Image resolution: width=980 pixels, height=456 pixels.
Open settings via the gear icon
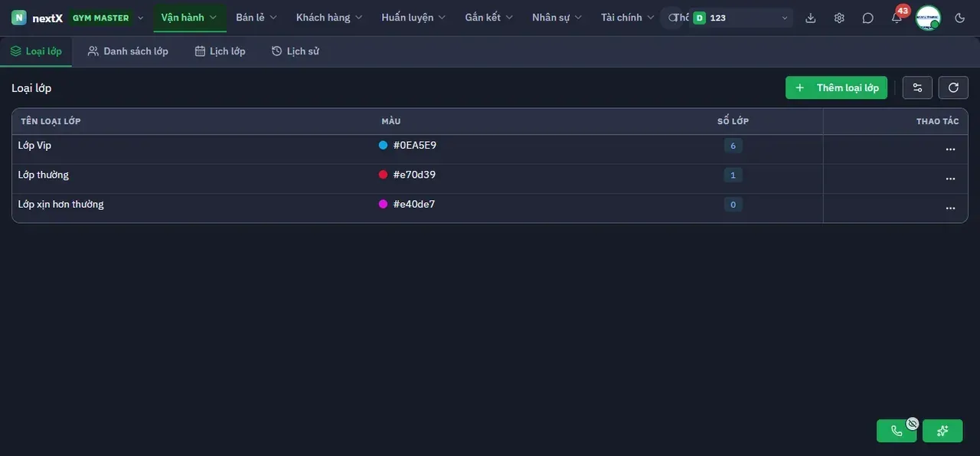click(x=839, y=18)
